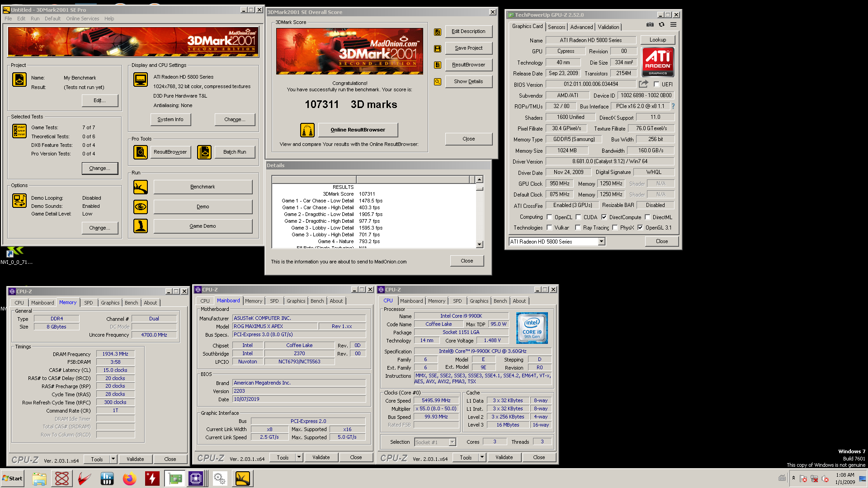
Task: Switch to the Advanced tab in GPU-Z
Action: [x=581, y=27]
